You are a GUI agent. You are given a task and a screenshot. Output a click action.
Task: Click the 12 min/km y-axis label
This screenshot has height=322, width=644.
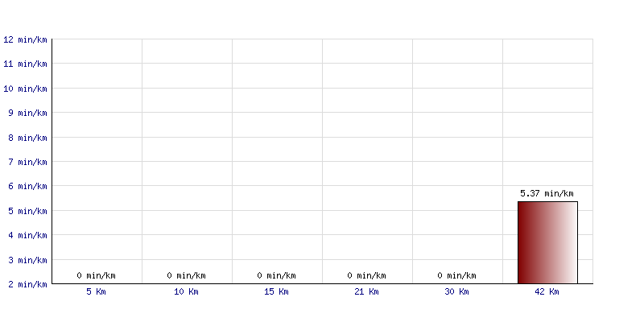coord(25,39)
